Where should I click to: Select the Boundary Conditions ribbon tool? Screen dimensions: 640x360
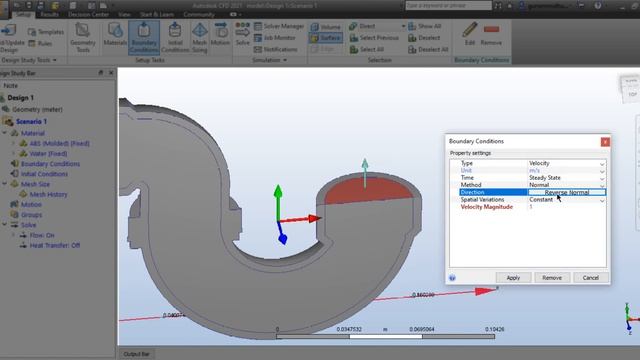pos(144,38)
